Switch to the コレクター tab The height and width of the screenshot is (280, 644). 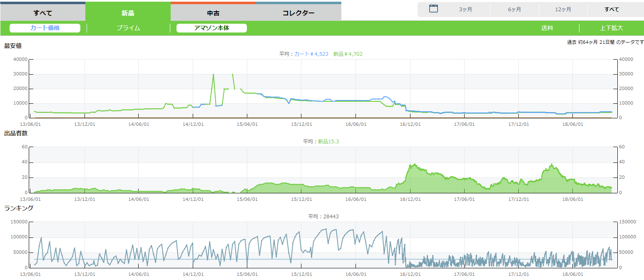298,12
